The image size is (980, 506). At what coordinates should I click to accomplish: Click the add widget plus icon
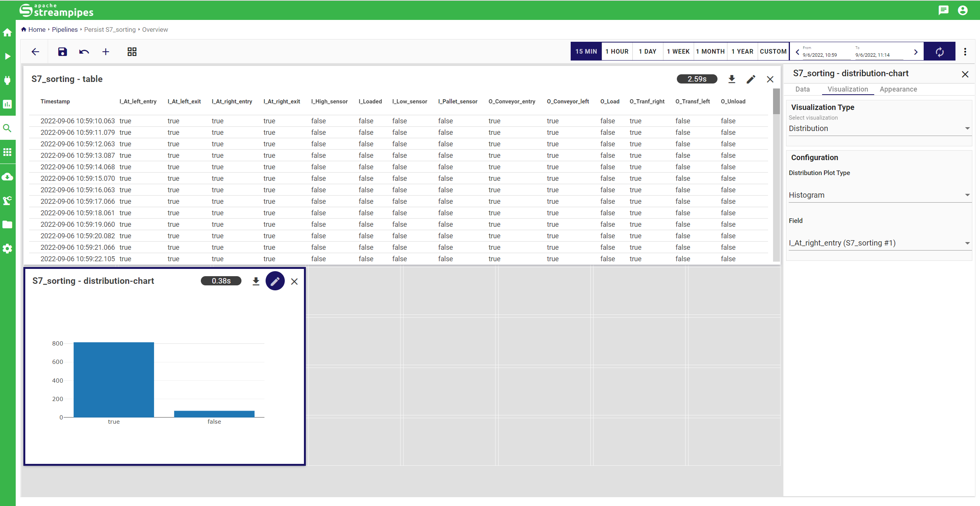coord(105,52)
